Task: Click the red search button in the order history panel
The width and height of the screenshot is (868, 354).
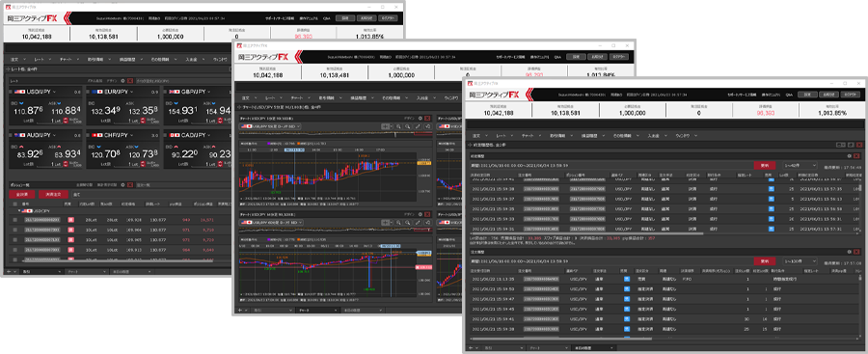Action: click(x=765, y=261)
